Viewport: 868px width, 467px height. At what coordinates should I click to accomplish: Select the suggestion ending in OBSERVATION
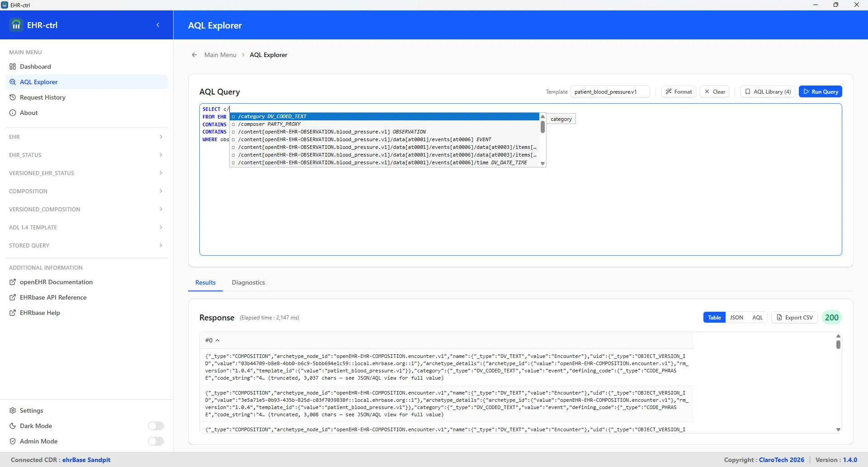coord(385,132)
